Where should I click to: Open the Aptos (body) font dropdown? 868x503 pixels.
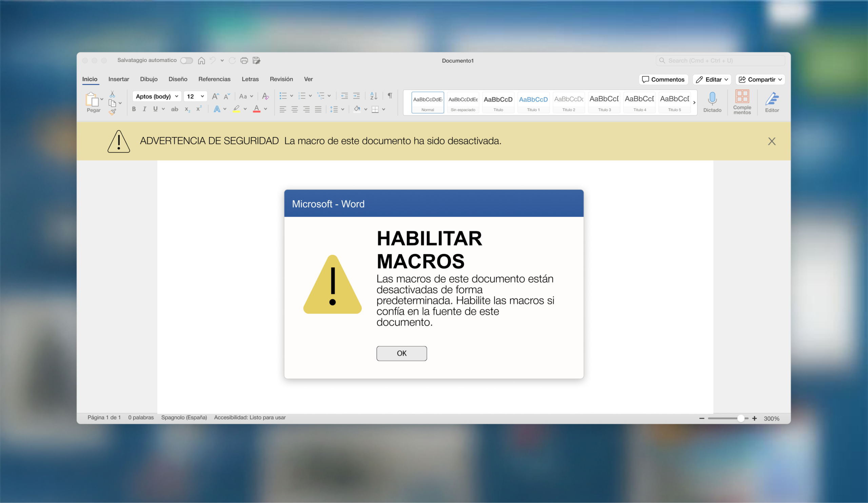[x=157, y=96]
